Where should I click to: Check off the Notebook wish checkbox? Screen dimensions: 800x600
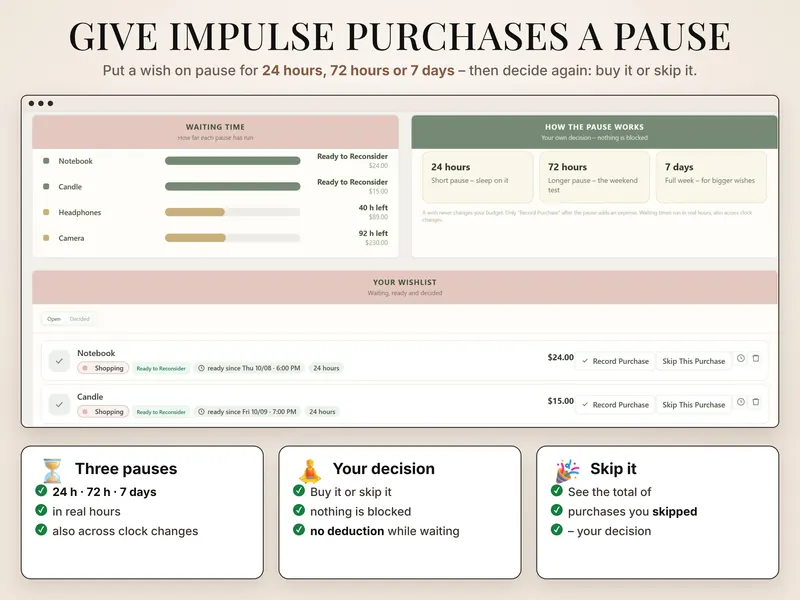tap(59, 361)
